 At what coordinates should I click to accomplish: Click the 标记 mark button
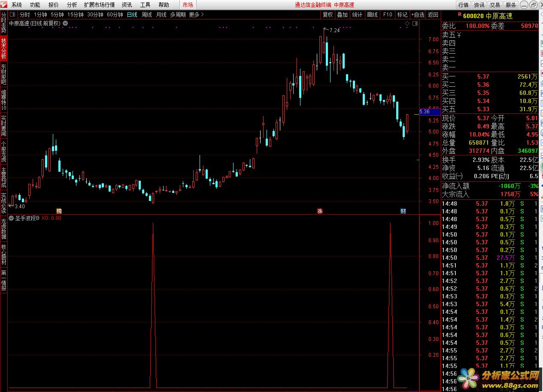403,15
